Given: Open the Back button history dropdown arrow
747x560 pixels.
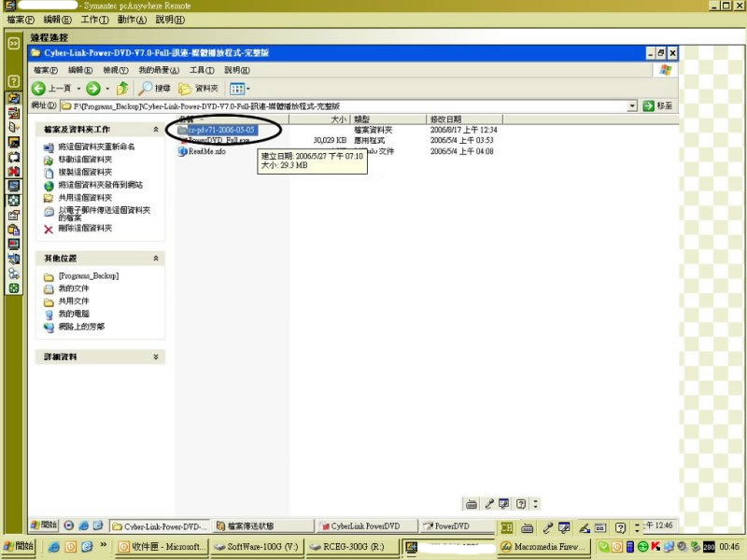Looking at the screenshot, I should (x=78, y=89).
